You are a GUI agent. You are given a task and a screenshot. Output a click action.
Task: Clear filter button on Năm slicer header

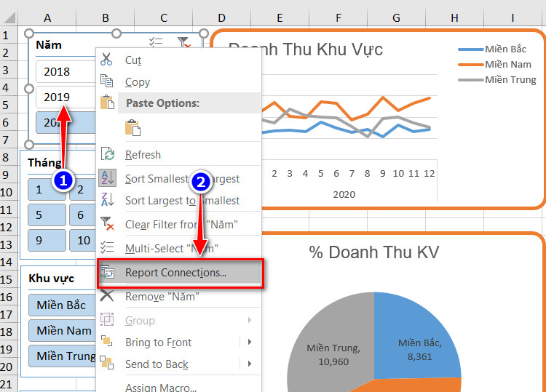pos(183,42)
